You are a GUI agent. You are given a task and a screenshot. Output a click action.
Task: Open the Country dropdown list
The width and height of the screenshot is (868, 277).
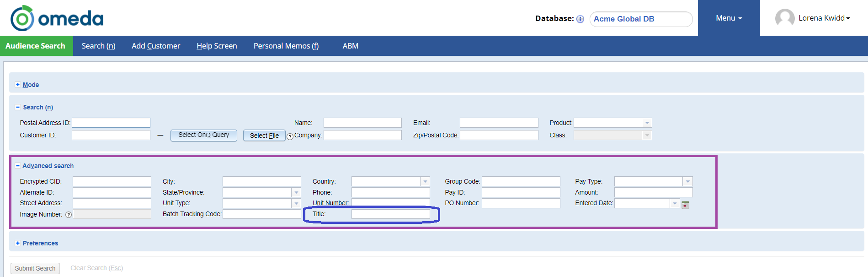coord(425,181)
